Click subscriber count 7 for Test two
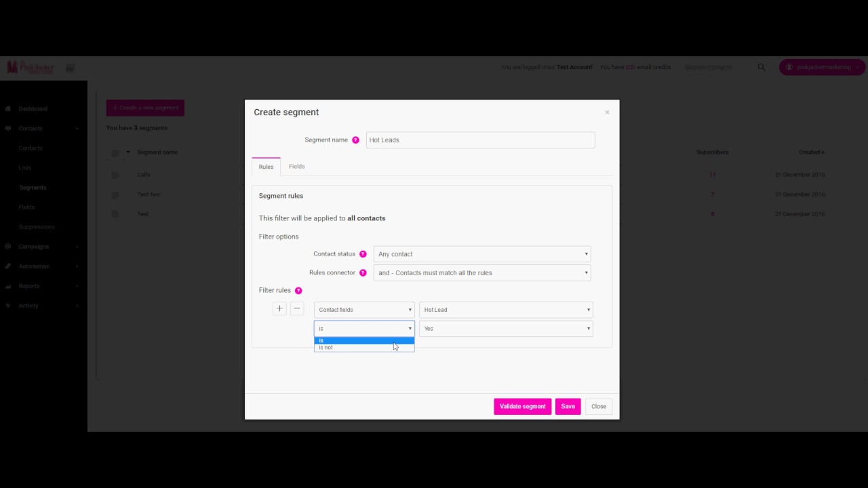The image size is (868, 488). [713, 195]
